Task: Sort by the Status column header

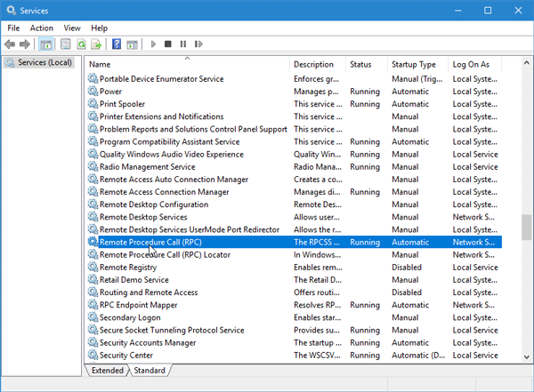Action: pos(367,64)
